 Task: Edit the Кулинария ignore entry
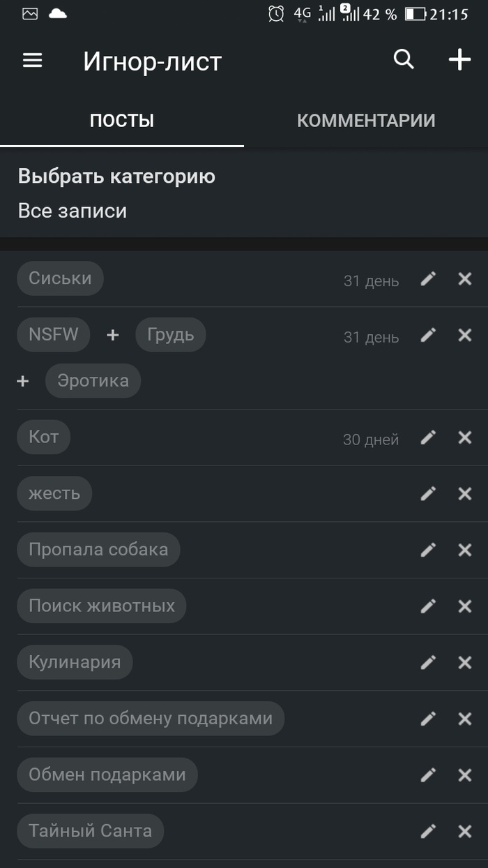pyautogui.click(x=428, y=662)
